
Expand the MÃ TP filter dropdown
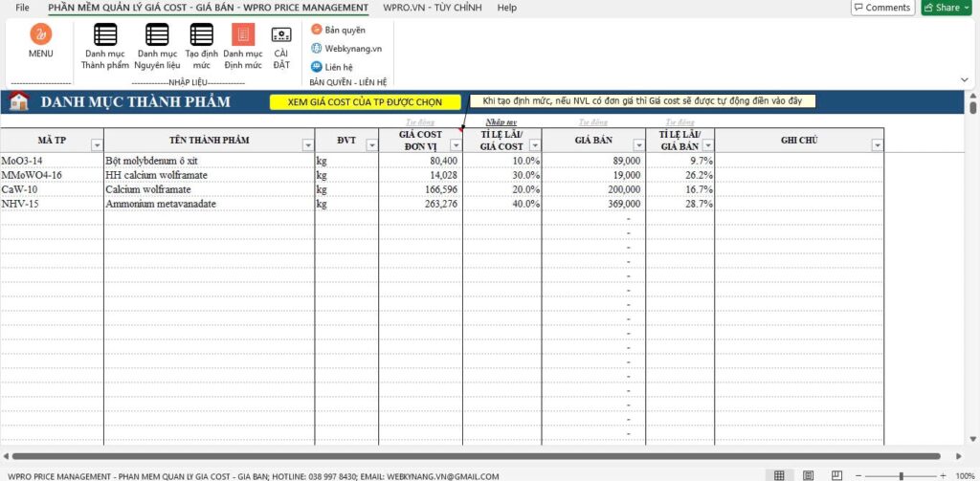[x=96, y=145]
